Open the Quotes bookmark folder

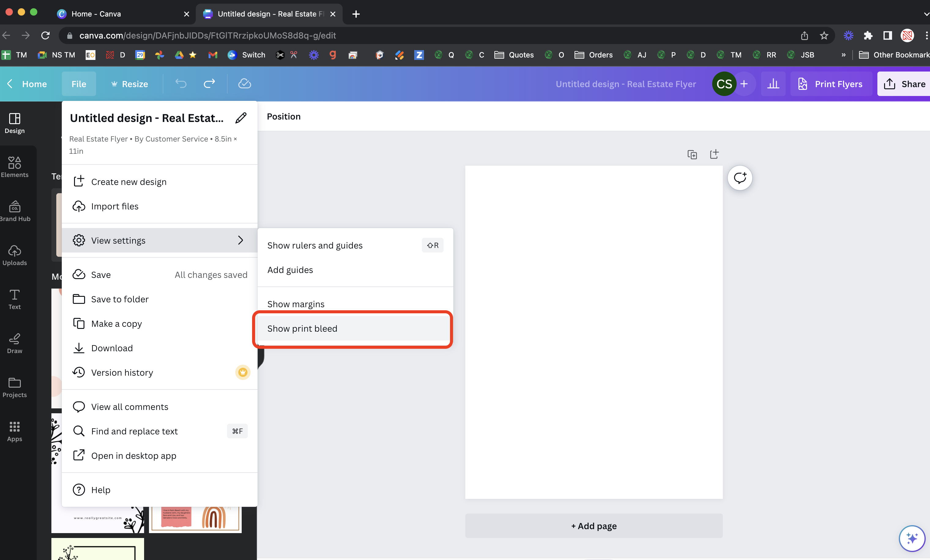(x=515, y=55)
